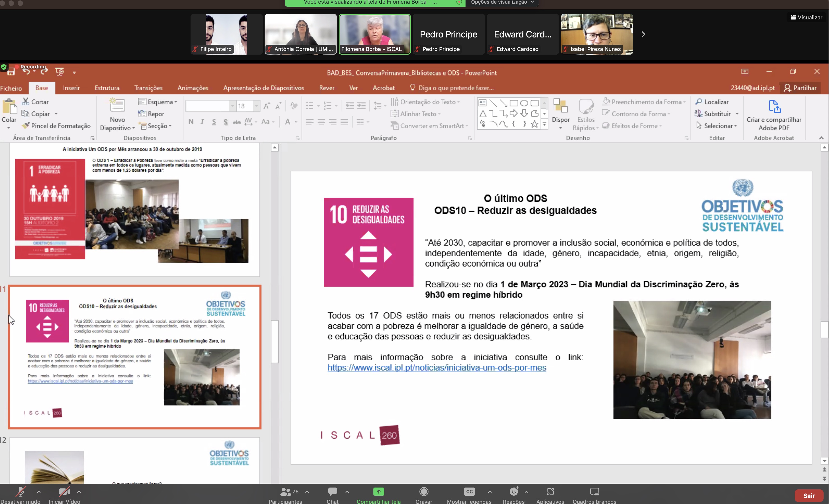Screen dimensions: 829x504
Task: Click the Copiar (copy) icon
Action: 25,114
